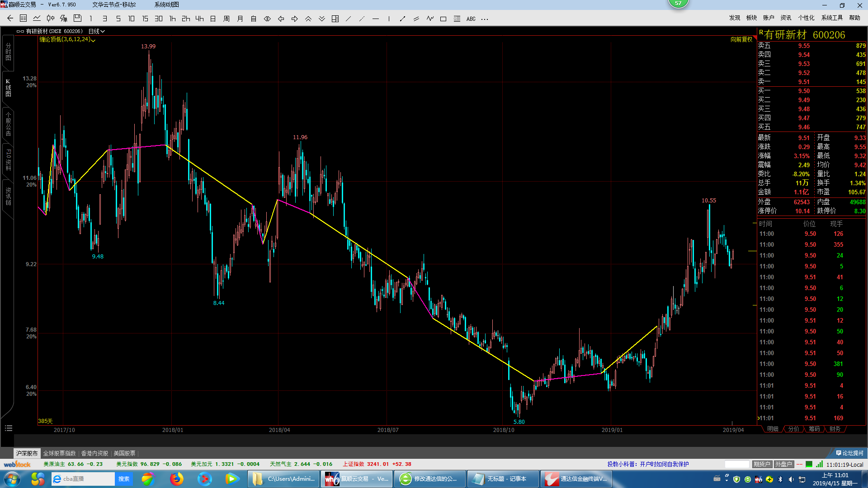Open the 系统工具 menu
The height and width of the screenshot is (488, 868).
[831, 18]
